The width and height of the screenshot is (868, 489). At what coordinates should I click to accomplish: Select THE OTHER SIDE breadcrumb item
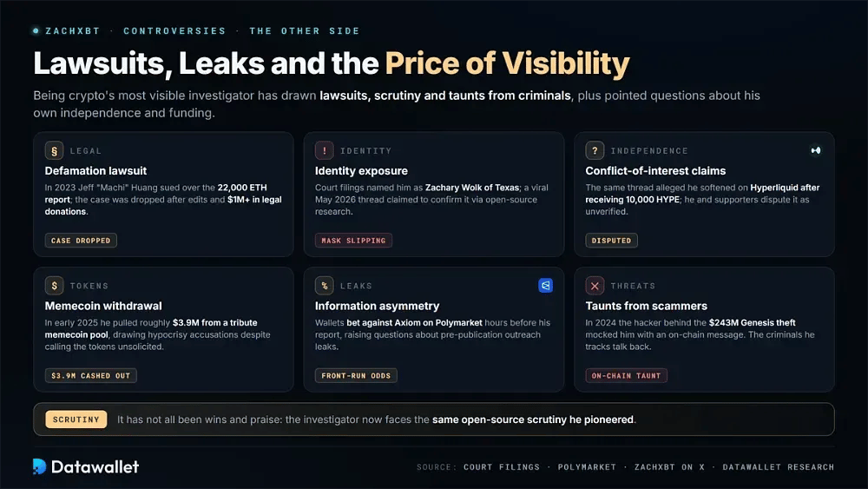(305, 31)
